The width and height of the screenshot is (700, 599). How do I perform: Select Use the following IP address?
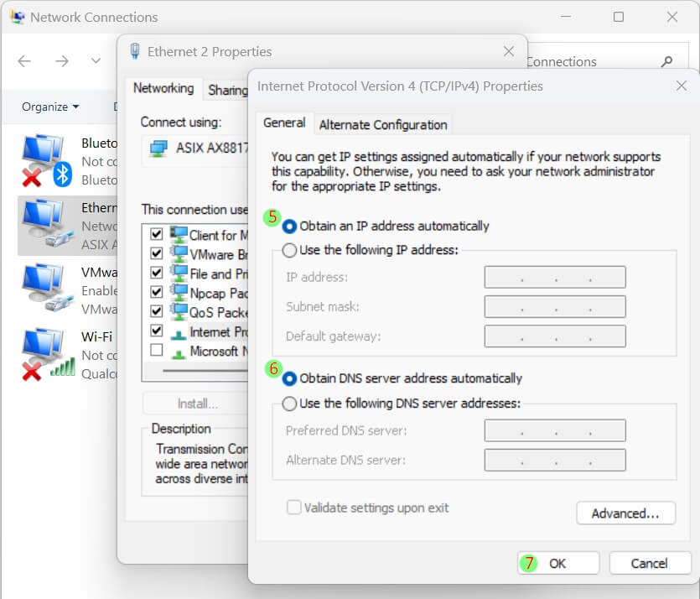(x=290, y=250)
